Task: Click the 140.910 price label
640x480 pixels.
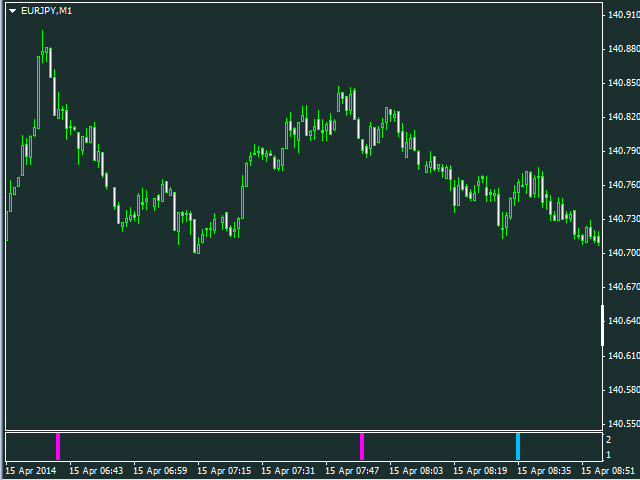Action: click(x=624, y=15)
